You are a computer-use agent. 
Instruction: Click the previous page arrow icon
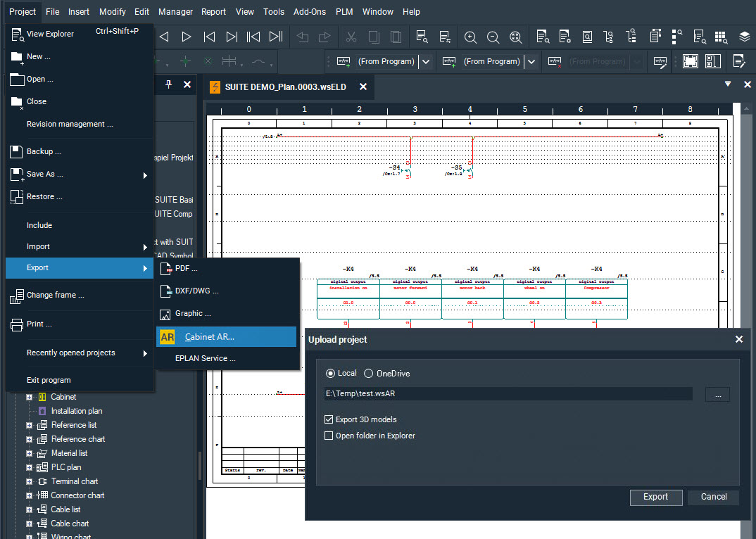164,37
